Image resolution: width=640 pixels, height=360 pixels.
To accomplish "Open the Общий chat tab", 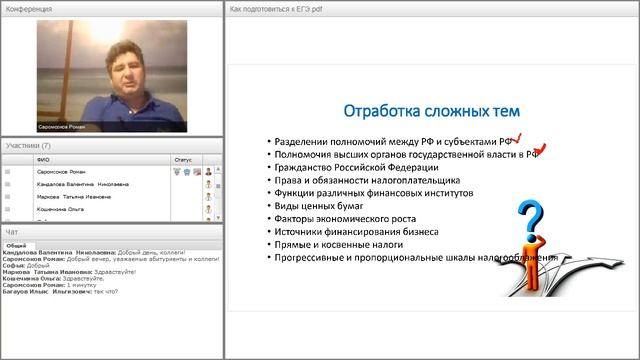I will pyautogui.click(x=16, y=246).
